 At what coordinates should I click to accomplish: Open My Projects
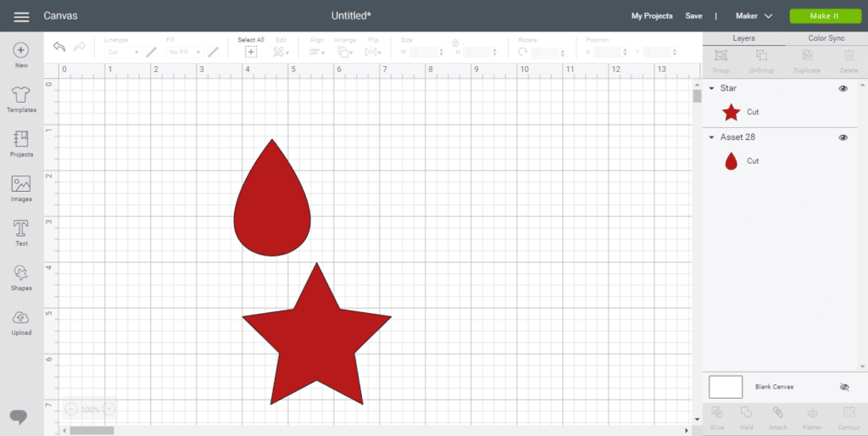point(652,16)
